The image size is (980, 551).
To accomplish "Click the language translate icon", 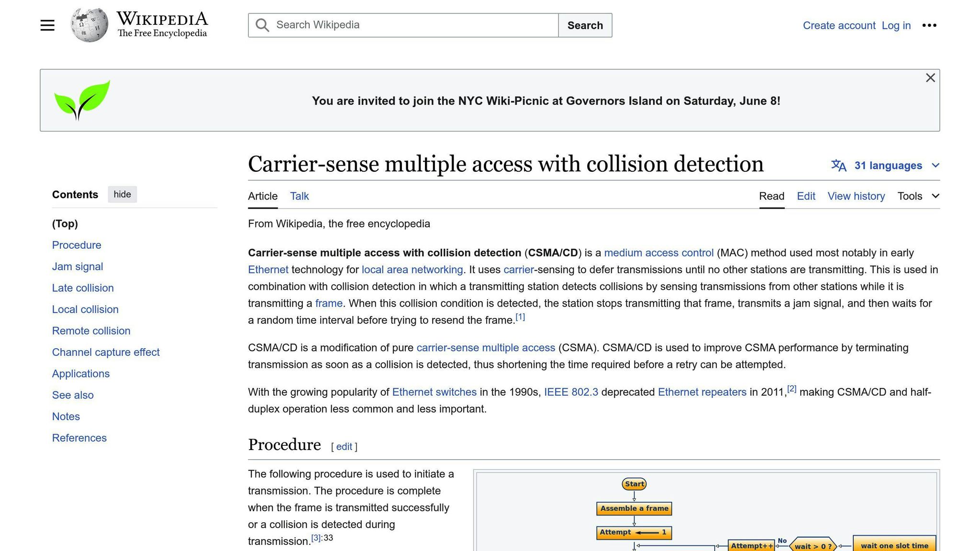I will 838,165.
